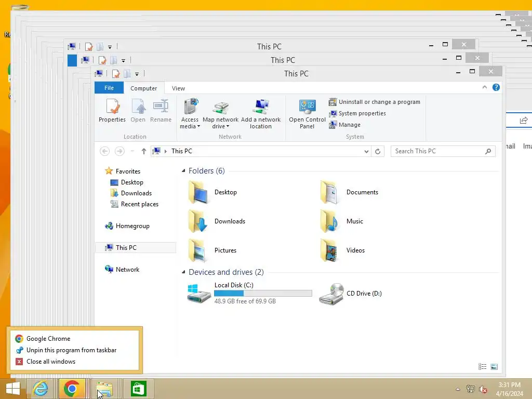Open the Start button

pos(13,389)
